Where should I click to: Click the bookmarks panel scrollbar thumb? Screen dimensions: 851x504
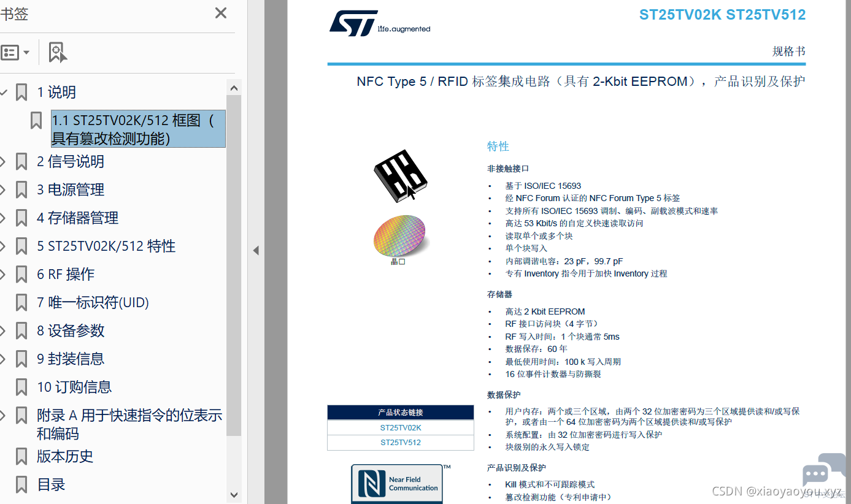(234, 265)
